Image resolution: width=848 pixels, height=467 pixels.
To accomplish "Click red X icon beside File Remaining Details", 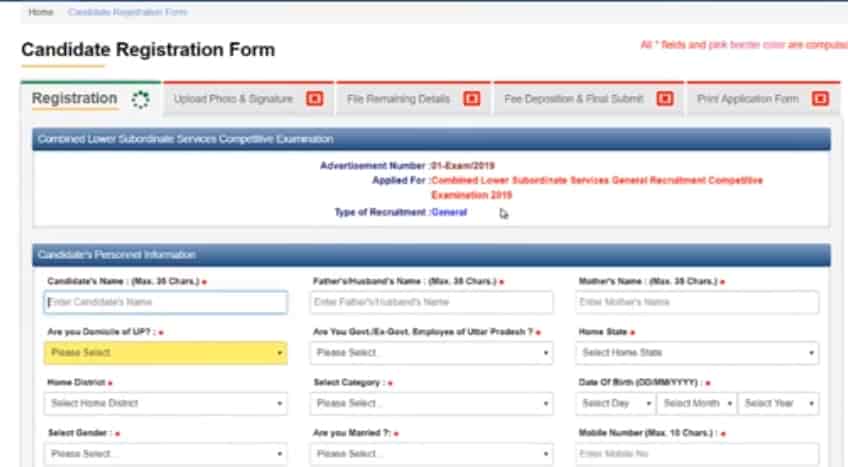I will (x=472, y=99).
